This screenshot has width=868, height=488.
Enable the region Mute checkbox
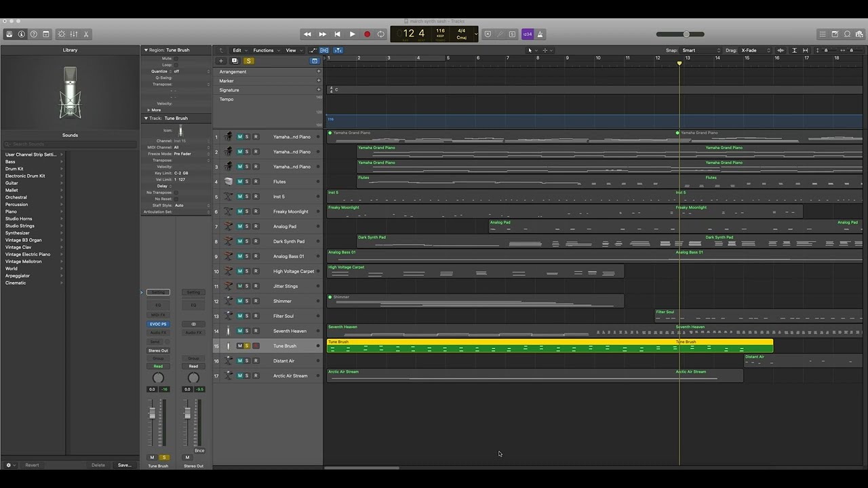pos(176,58)
